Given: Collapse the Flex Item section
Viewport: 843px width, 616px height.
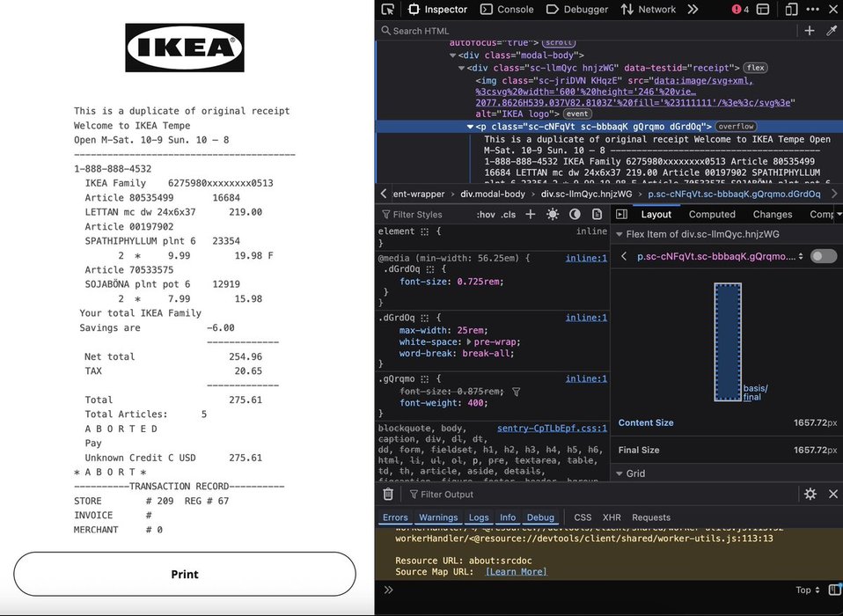Looking at the screenshot, I should (619, 234).
